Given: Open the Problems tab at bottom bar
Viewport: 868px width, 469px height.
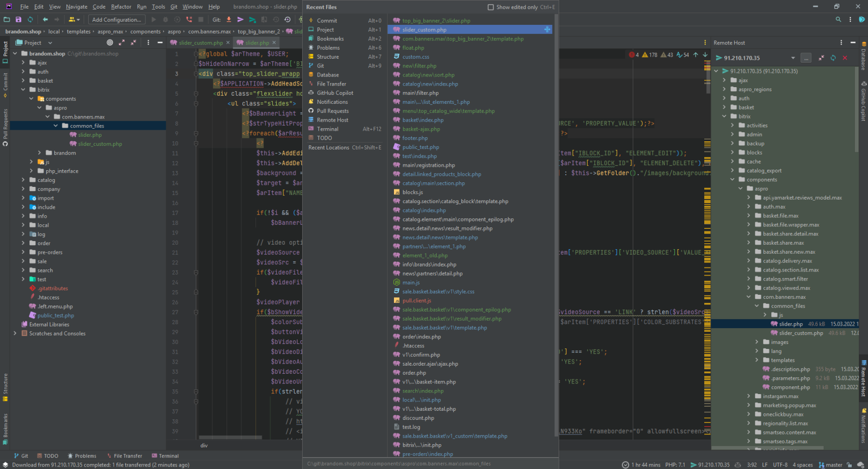Looking at the screenshot, I should (x=82, y=456).
